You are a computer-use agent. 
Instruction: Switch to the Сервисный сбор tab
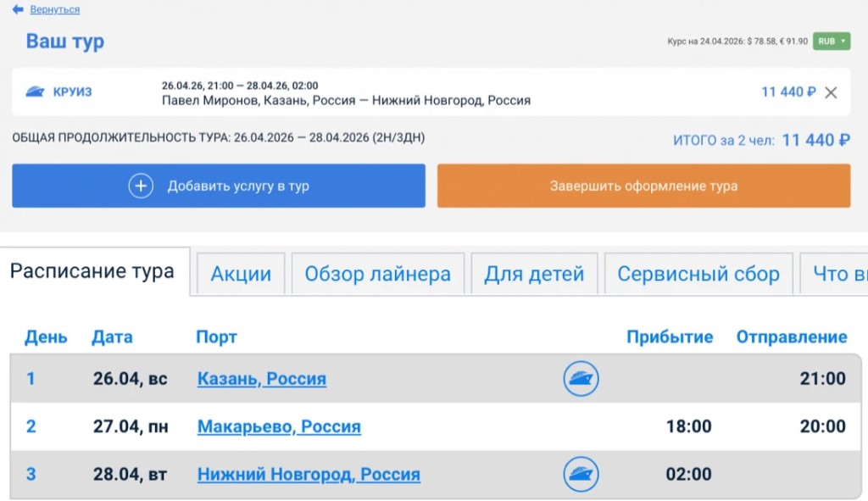tap(698, 274)
